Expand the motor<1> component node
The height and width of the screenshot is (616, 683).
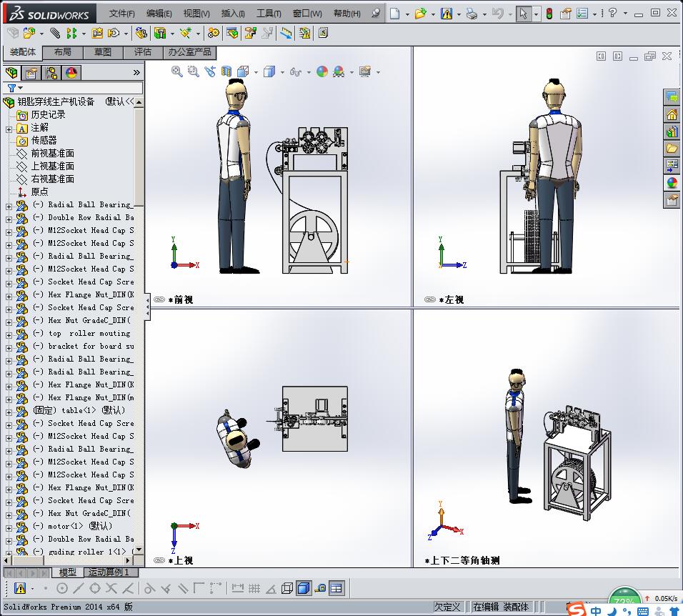click(x=9, y=527)
